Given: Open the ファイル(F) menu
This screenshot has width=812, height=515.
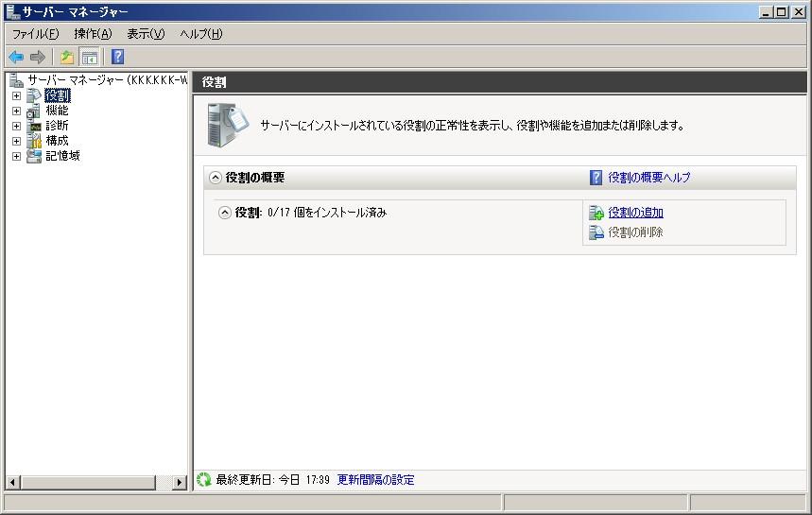Looking at the screenshot, I should click(35, 34).
